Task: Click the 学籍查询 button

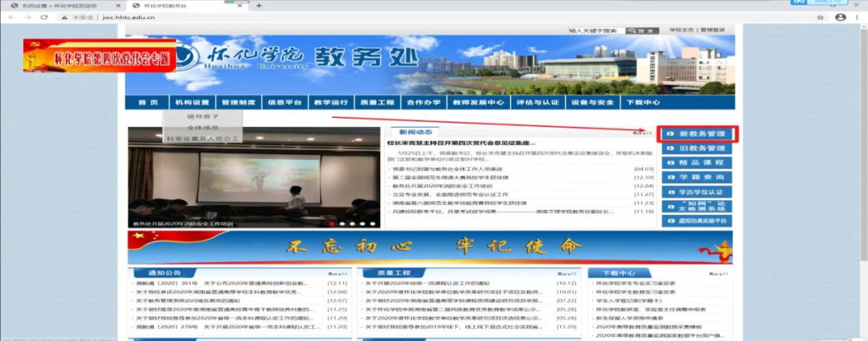Action: click(697, 177)
